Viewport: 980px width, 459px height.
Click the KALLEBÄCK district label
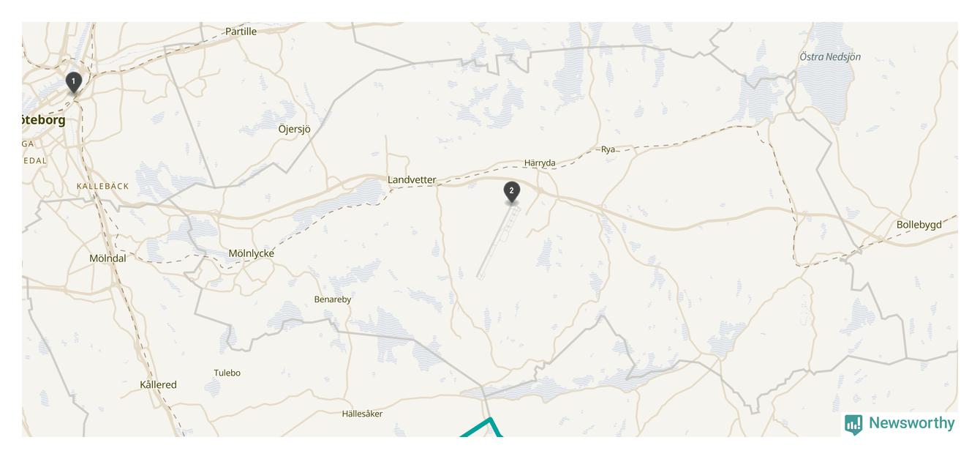103,187
